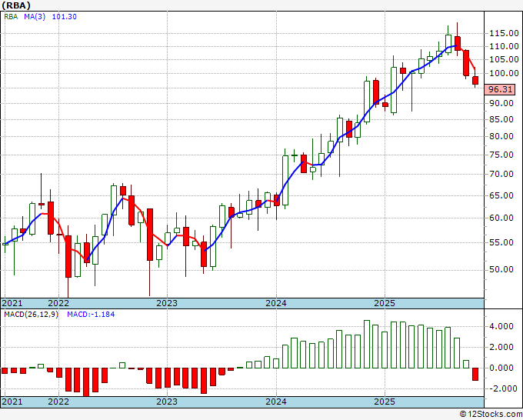
Task: Click the 0.000 MACD axis label
Action: tap(501, 368)
